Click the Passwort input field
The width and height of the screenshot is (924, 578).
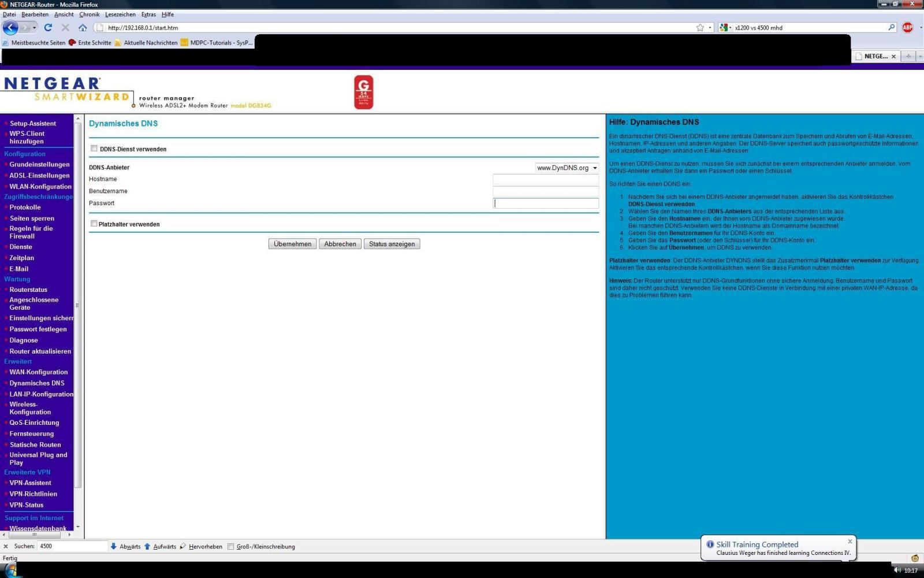click(546, 203)
